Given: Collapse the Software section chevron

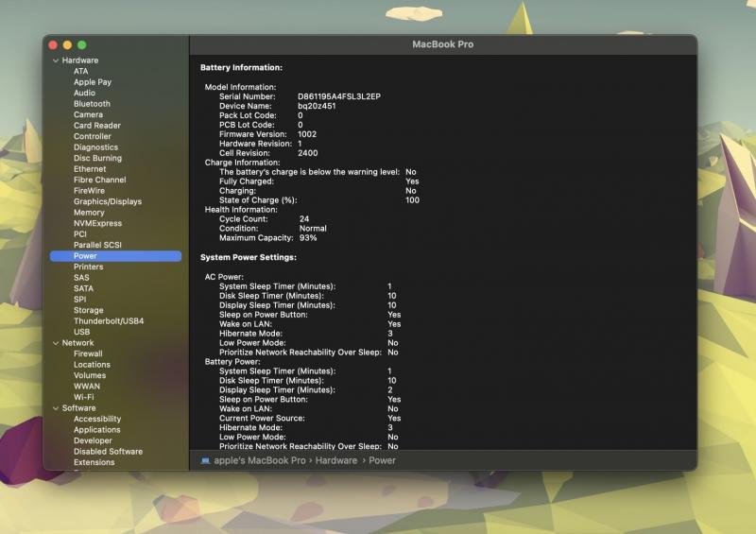Looking at the screenshot, I should coord(56,408).
